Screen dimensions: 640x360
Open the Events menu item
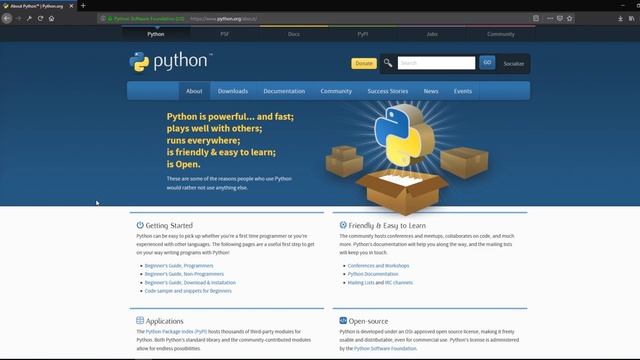[463, 91]
